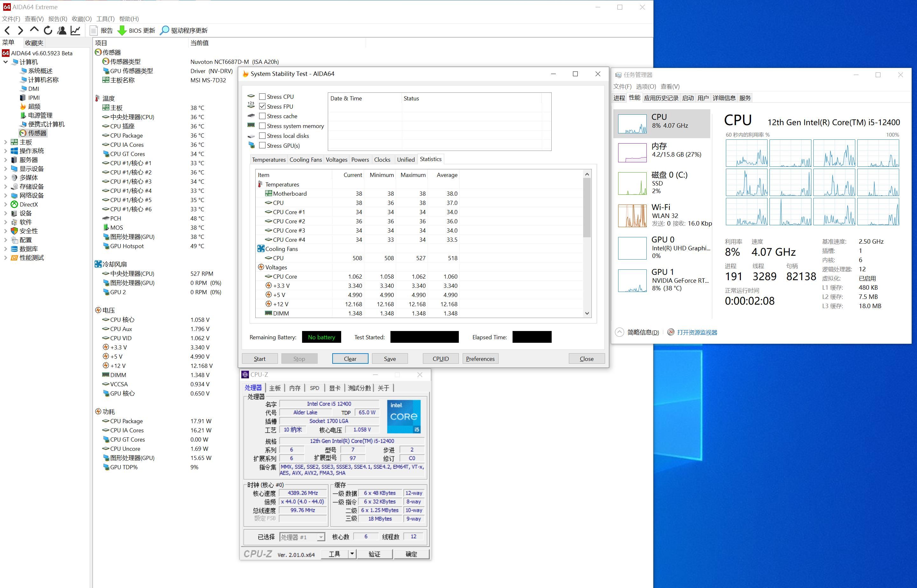This screenshot has width=917, height=588.
Task: Collapse the 计算机 tree node
Action: click(x=5, y=62)
